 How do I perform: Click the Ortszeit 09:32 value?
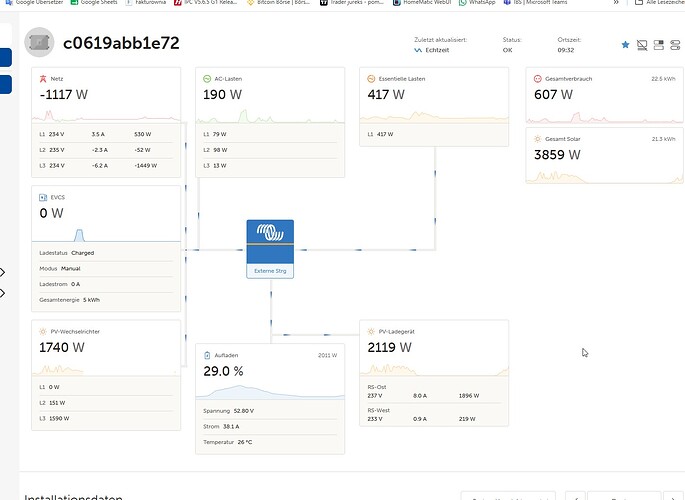[x=566, y=50]
